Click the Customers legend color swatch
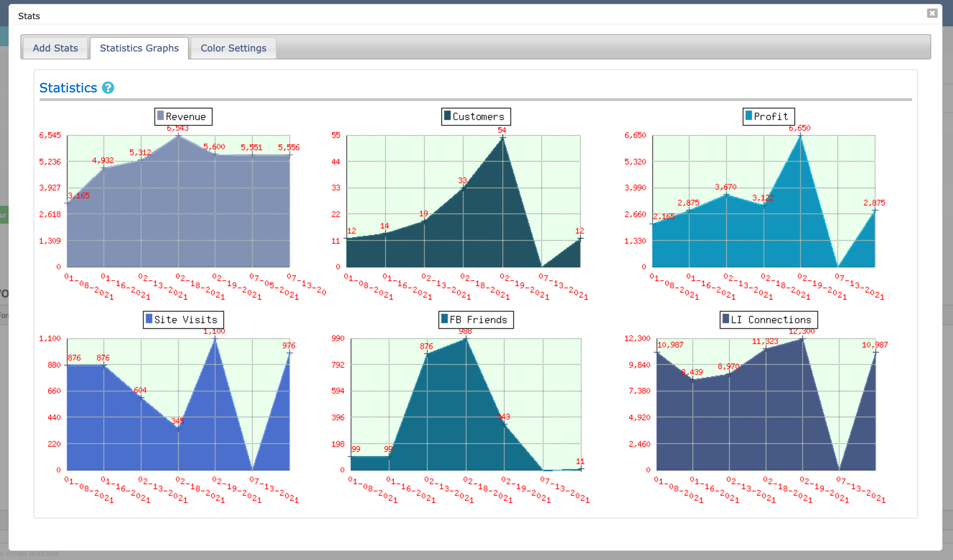The height and width of the screenshot is (560, 953). point(447,116)
